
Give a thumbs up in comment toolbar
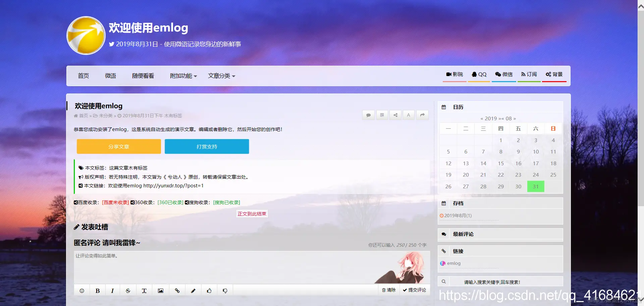(x=209, y=290)
